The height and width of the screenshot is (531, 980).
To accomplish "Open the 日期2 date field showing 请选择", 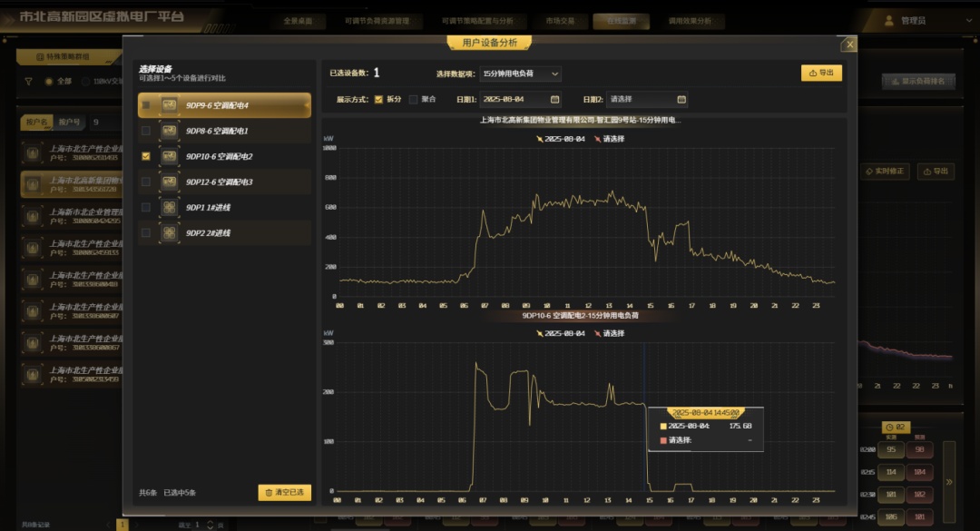I will coord(648,100).
